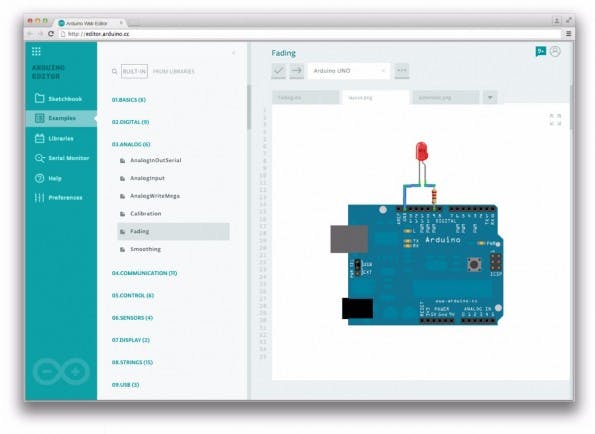
Task: Go forward in the browser
Action: point(40,34)
